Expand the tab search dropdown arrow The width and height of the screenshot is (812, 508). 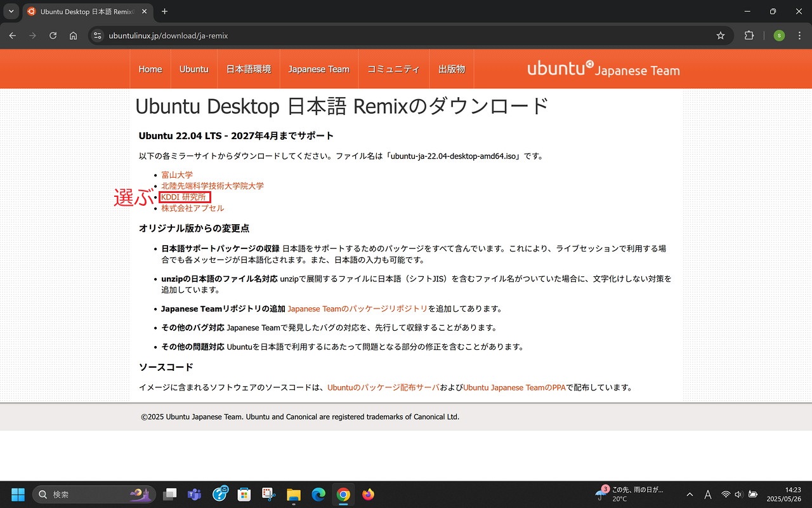point(11,11)
